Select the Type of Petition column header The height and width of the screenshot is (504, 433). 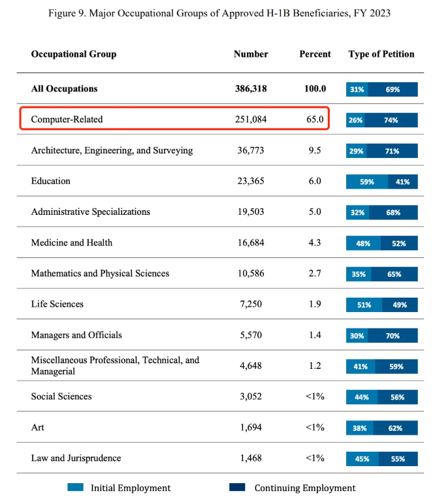[x=381, y=54]
